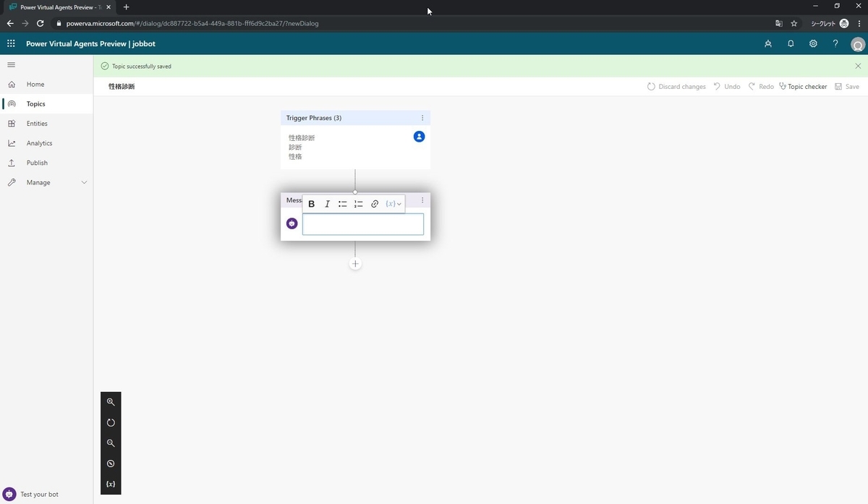Click browser back button
Viewport: 868px width, 504px height.
tap(10, 23)
